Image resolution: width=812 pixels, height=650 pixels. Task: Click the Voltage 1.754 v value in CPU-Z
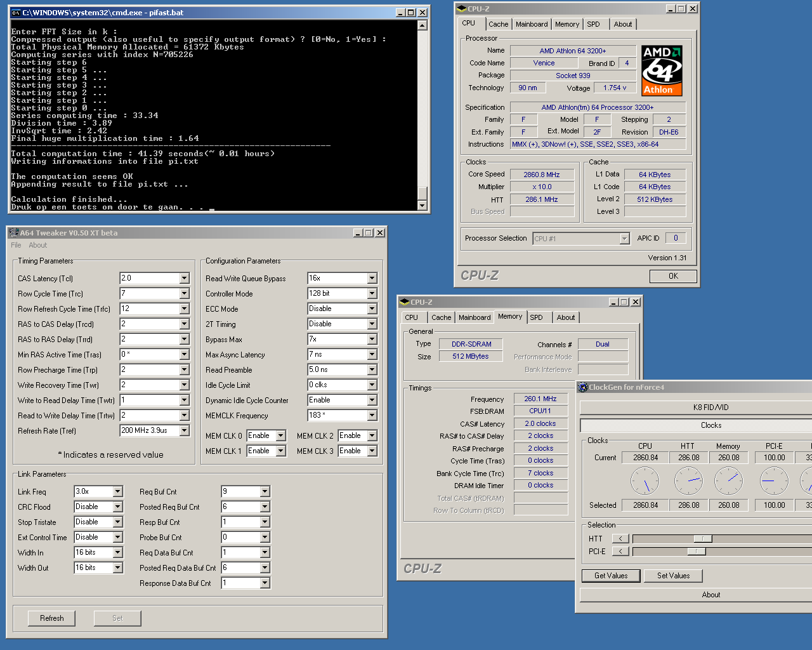(x=615, y=88)
